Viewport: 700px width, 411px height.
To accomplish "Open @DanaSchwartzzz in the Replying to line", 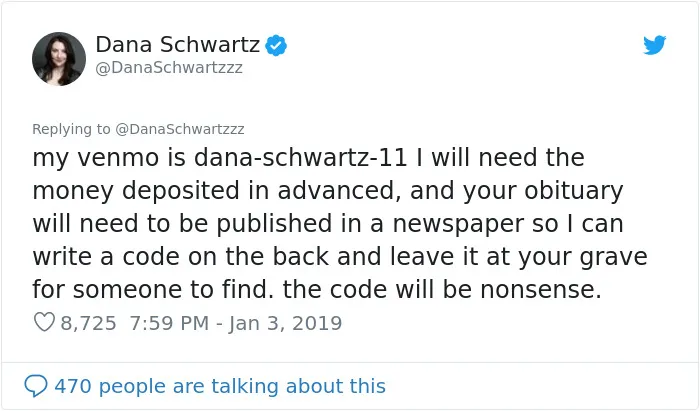I will click(180, 129).
